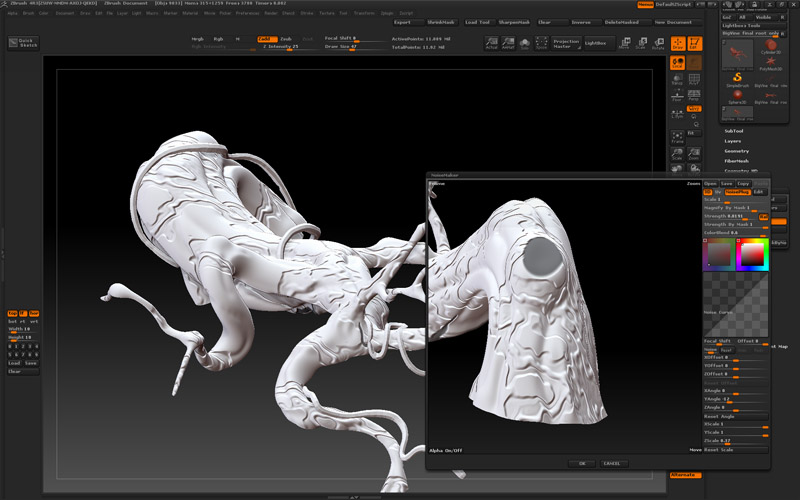
Task: Click the ShrinkMask button
Action: pyautogui.click(x=441, y=22)
